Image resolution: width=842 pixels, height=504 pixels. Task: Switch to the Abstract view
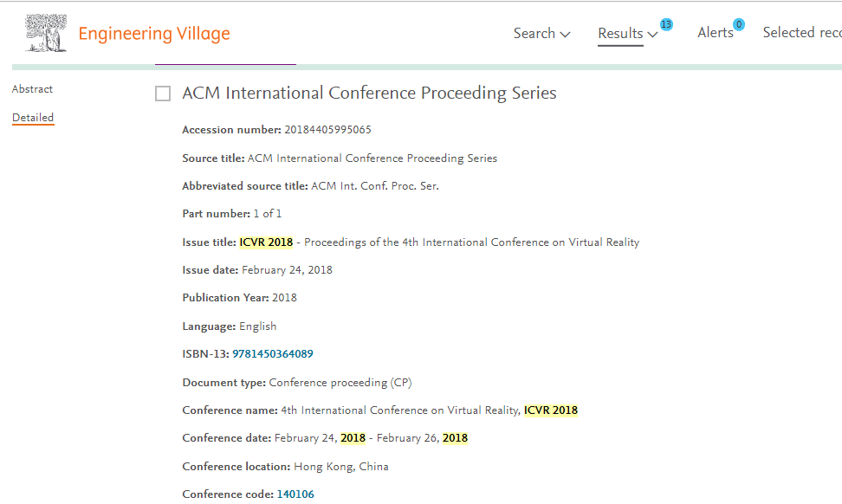tap(32, 89)
